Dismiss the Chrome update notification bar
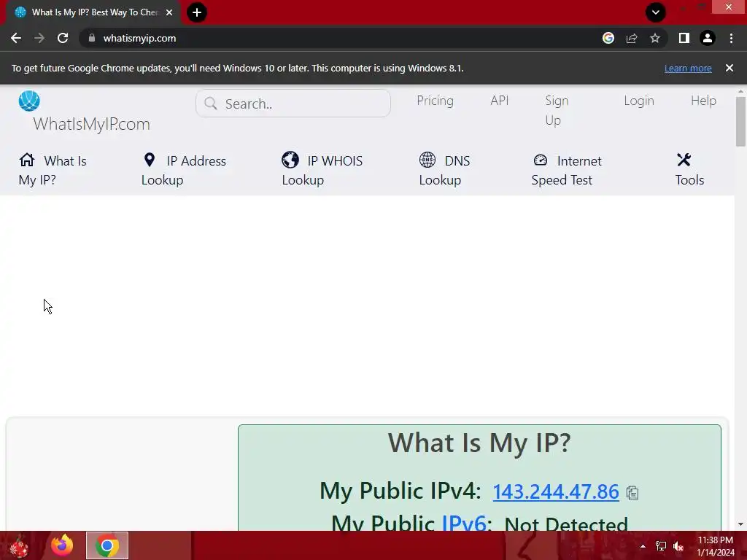747x560 pixels. pyautogui.click(x=729, y=68)
